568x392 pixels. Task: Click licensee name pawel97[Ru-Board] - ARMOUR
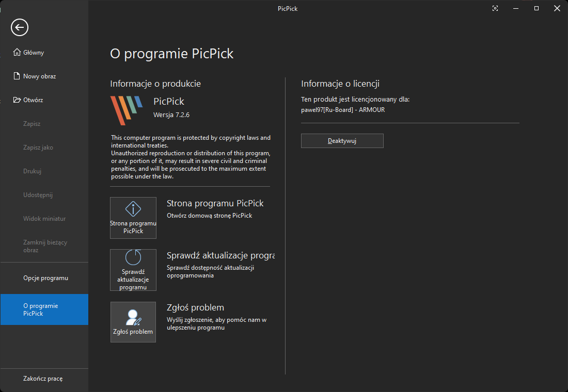coord(343,110)
